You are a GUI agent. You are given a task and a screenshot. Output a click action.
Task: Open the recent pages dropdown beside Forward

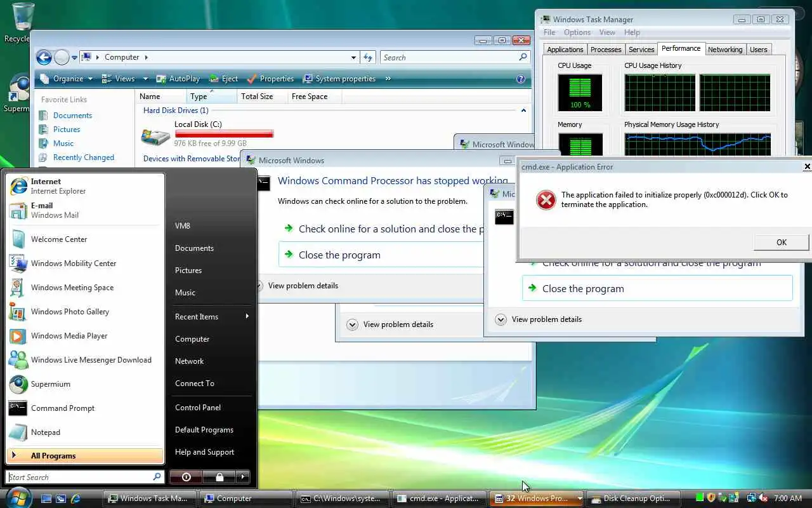tap(74, 58)
